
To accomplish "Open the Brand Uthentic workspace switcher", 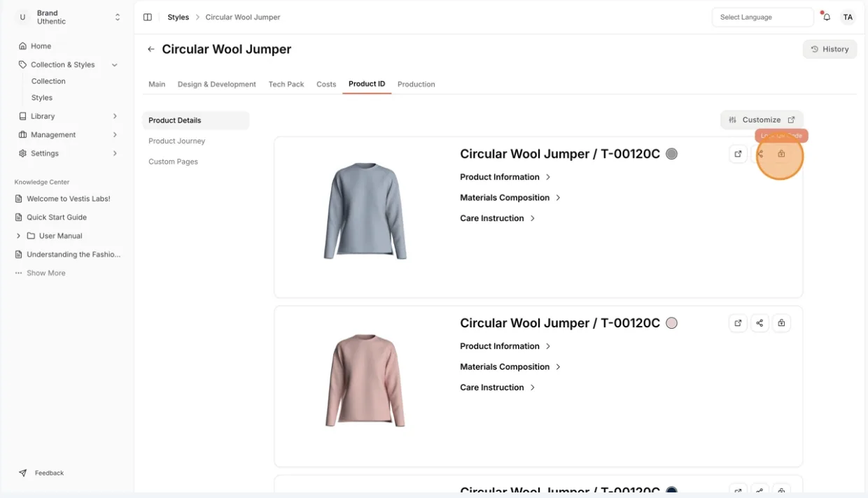I will [68, 17].
